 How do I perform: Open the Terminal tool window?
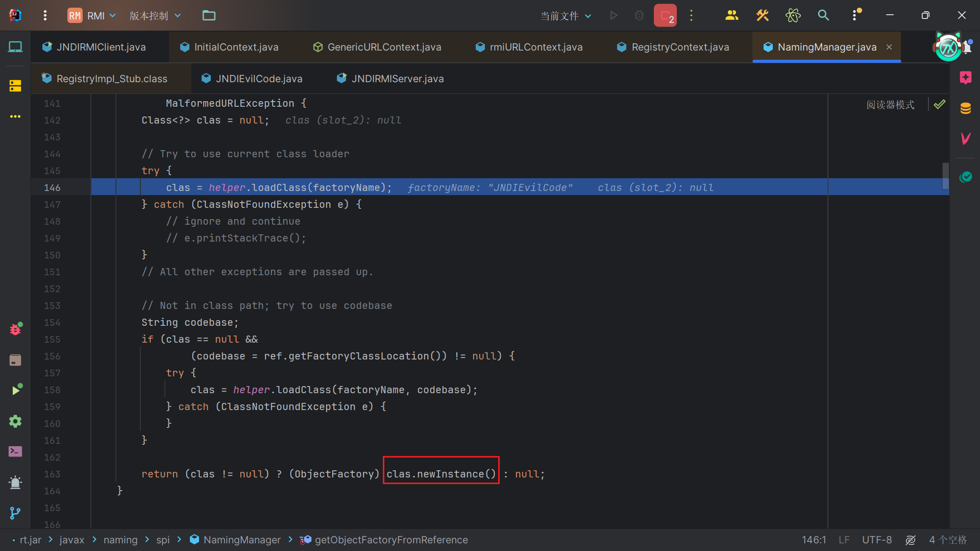coord(15,451)
